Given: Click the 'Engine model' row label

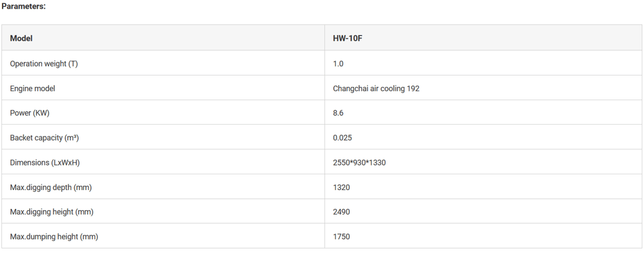Looking at the screenshot, I should click(33, 89).
